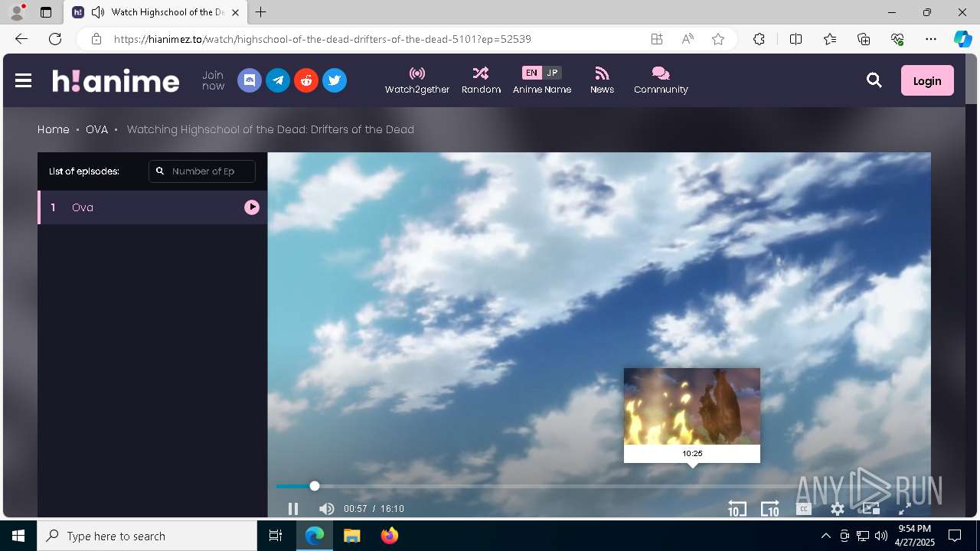The height and width of the screenshot is (551, 980).
Task: Focus the episode number search field
Action: tap(202, 171)
